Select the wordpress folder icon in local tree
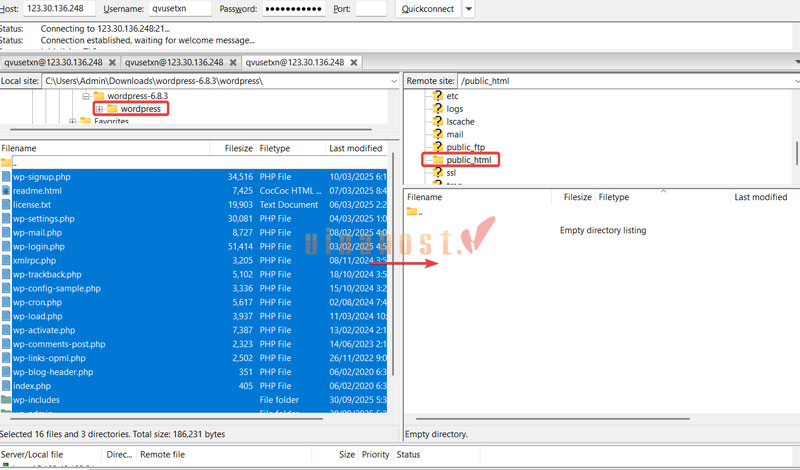Image resolution: width=800 pixels, height=470 pixels. (x=112, y=109)
